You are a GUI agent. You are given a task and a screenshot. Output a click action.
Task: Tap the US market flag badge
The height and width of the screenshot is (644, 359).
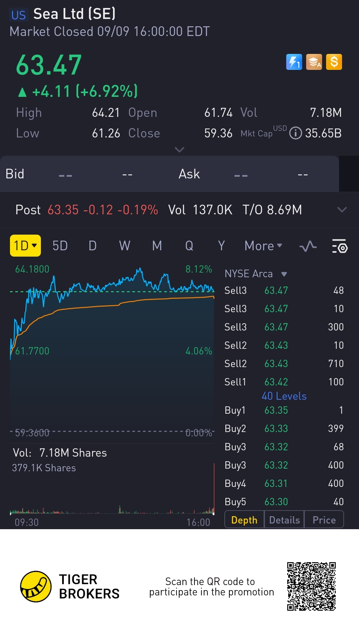[18, 15]
